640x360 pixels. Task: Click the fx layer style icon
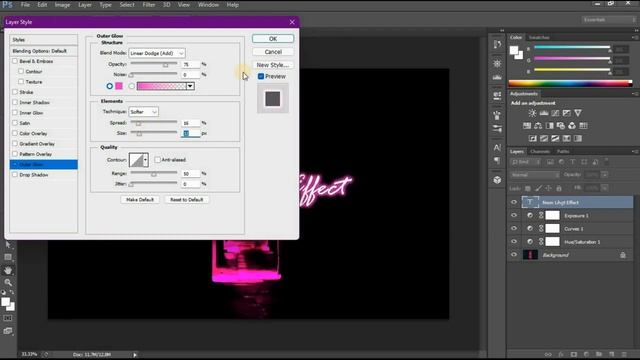point(561,354)
